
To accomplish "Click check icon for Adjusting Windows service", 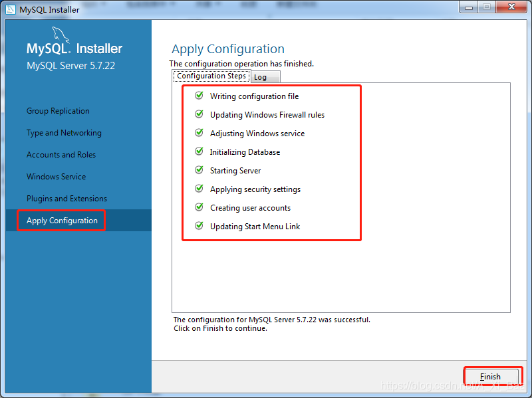I will click(x=199, y=133).
